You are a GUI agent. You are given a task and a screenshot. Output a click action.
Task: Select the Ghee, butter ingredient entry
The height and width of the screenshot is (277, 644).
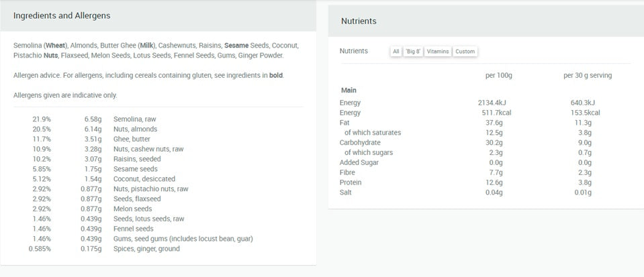click(x=131, y=140)
